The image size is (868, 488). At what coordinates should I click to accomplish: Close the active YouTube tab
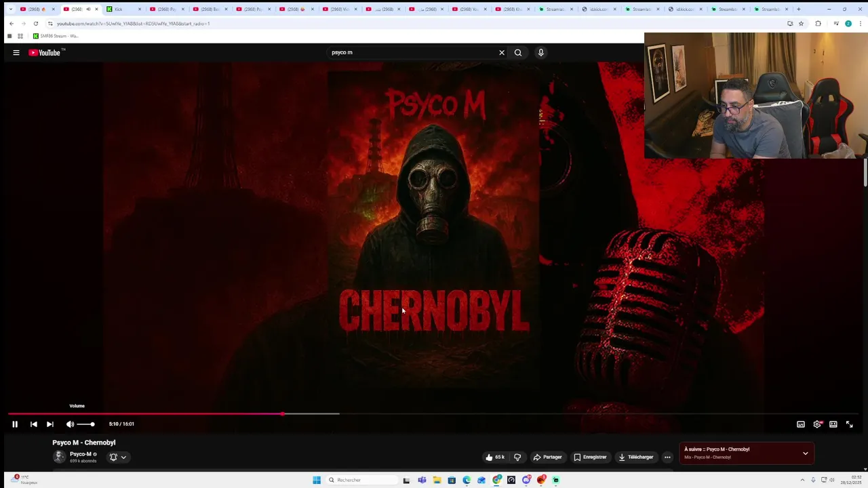(x=96, y=9)
